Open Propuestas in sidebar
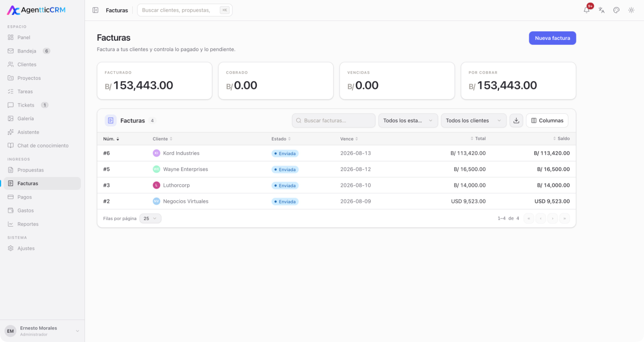Screen dimensions: 644x342 (x=42, y=170)
